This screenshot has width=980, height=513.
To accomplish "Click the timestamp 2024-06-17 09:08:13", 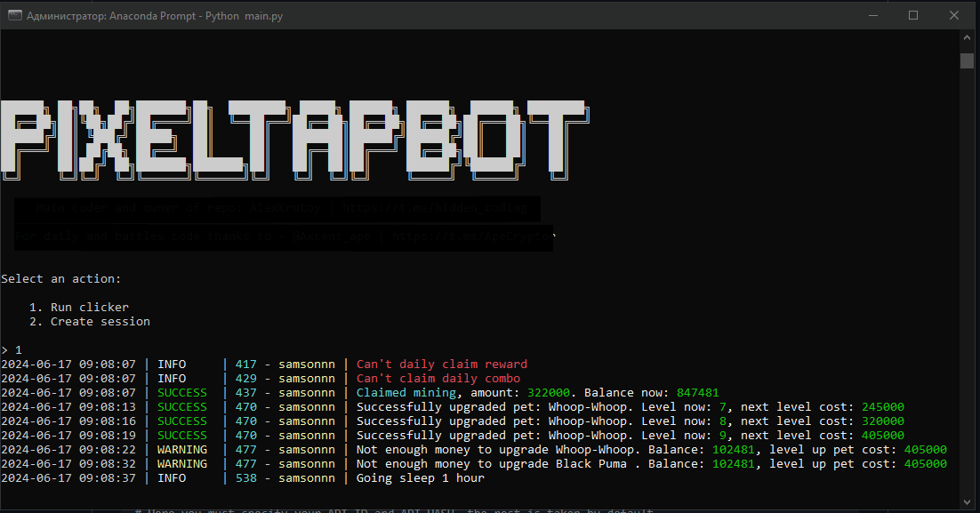I will coord(68,407).
